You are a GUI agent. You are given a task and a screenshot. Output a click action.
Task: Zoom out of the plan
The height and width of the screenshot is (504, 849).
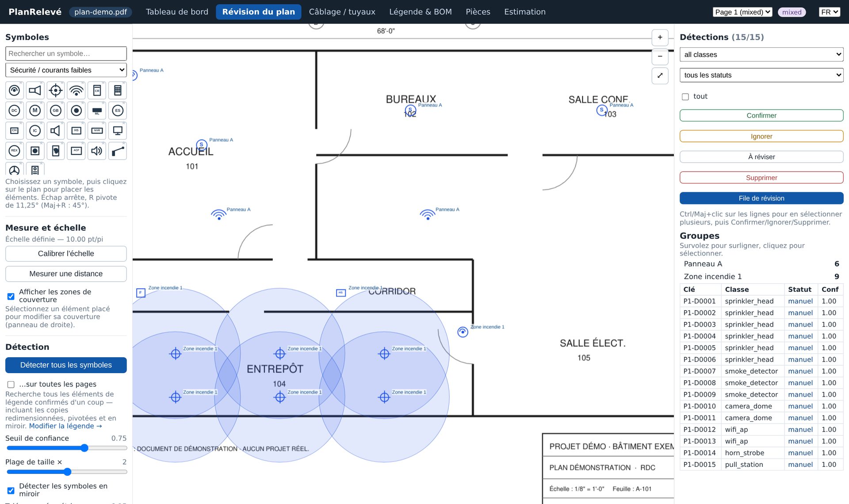(660, 57)
